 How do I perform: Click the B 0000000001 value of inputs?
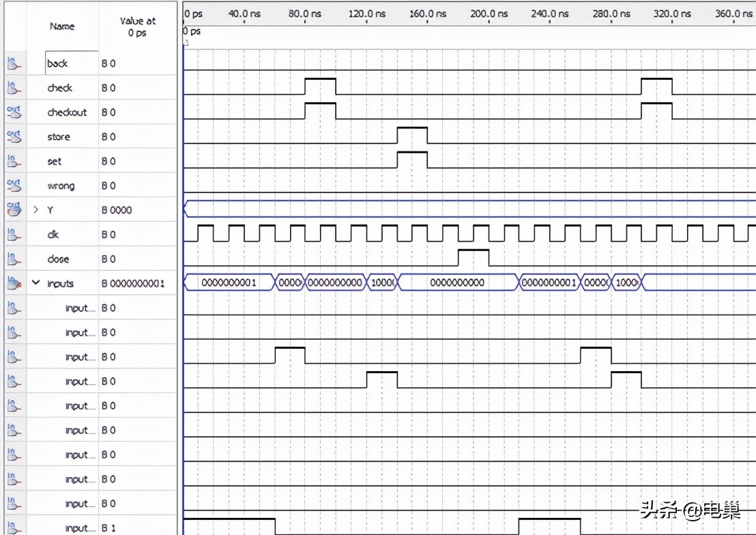(133, 284)
